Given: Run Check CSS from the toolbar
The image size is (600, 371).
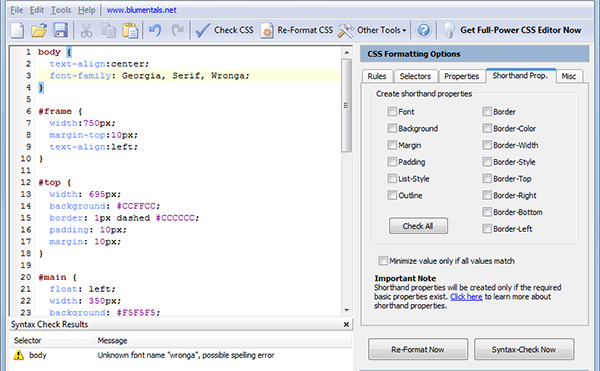Looking at the screenshot, I should pyautogui.click(x=224, y=30).
